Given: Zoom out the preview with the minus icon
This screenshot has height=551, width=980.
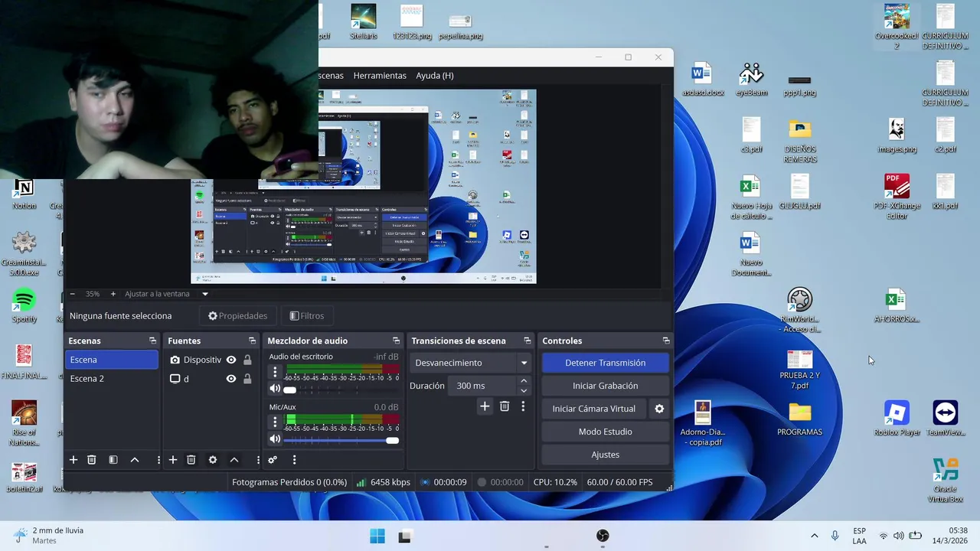Looking at the screenshot, I should (x=73, y=294).
